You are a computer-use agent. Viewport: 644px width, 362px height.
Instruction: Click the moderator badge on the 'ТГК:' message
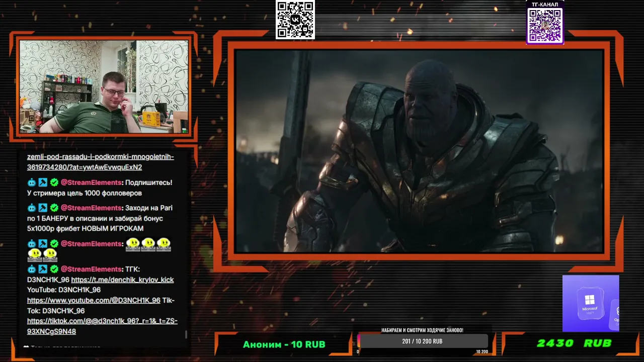click(x=43, y=269)
